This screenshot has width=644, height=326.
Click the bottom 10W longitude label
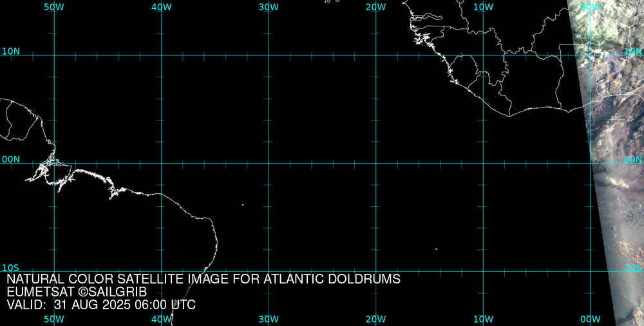click(x=483, y=319)
